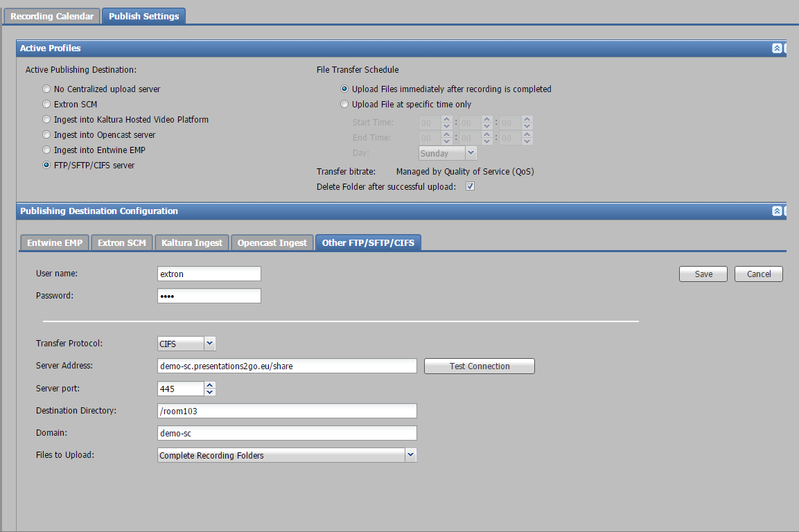The image size is (799, 532).
Task: Increase the Server port number
Action: (210, 385)
